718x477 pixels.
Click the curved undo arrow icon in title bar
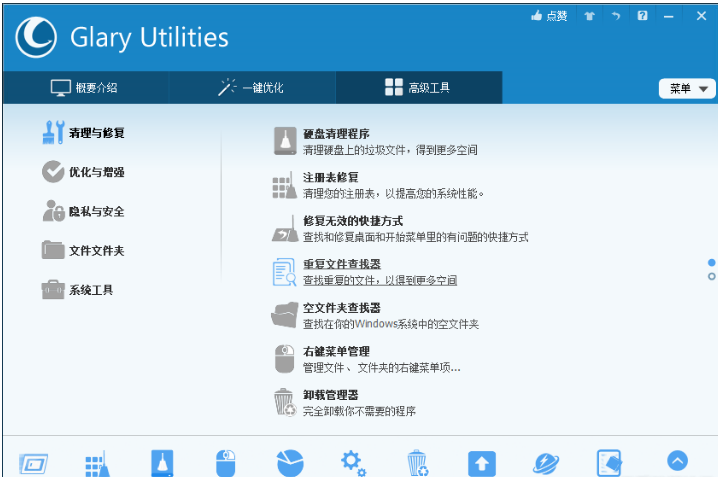(x=616, y=16)
